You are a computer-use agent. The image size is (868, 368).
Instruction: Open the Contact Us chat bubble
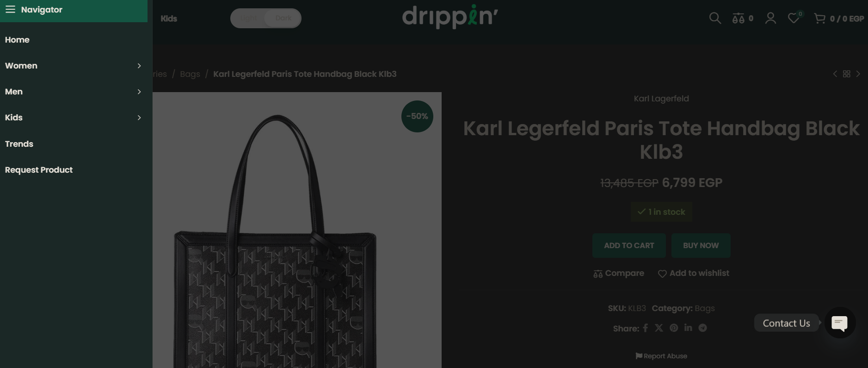pos(839,323)
